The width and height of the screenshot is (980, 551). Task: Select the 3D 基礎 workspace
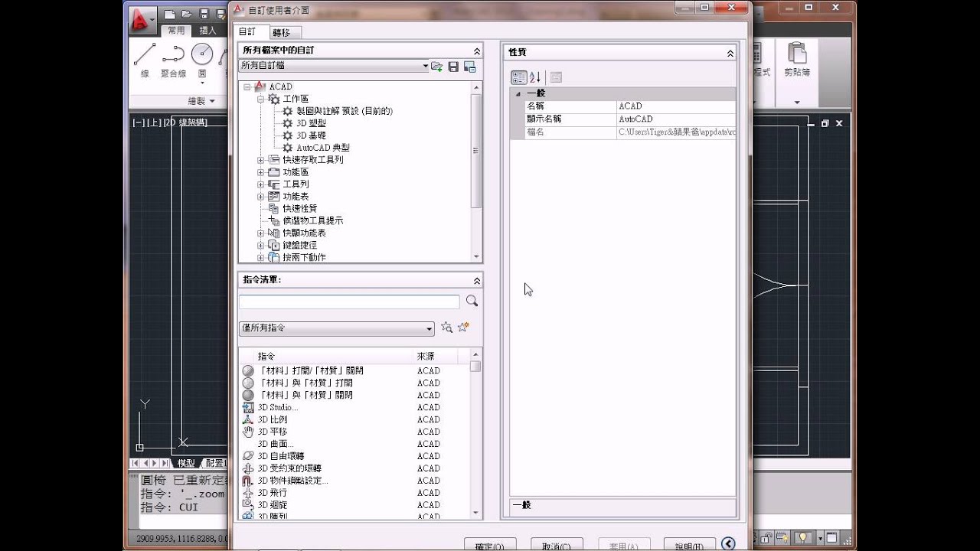[x=311, y=135]
